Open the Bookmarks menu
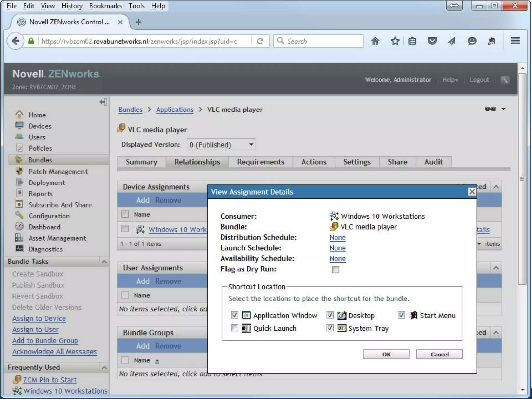Image resolution: width=532 pixels, height=399 pixels. coord(105,6)
